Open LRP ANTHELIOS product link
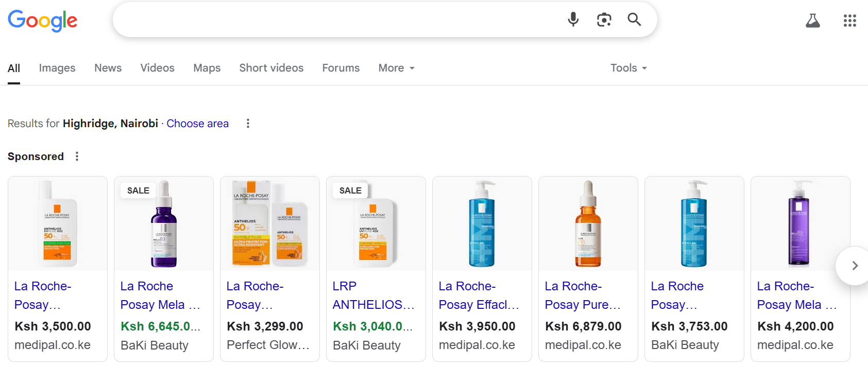 (x=373, y=295)
